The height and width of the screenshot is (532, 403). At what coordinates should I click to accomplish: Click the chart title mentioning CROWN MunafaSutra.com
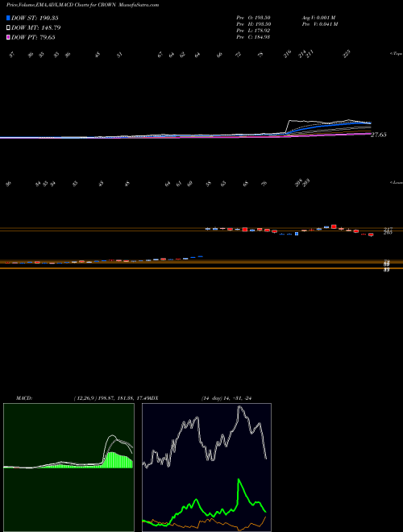[x=82, y=5]
